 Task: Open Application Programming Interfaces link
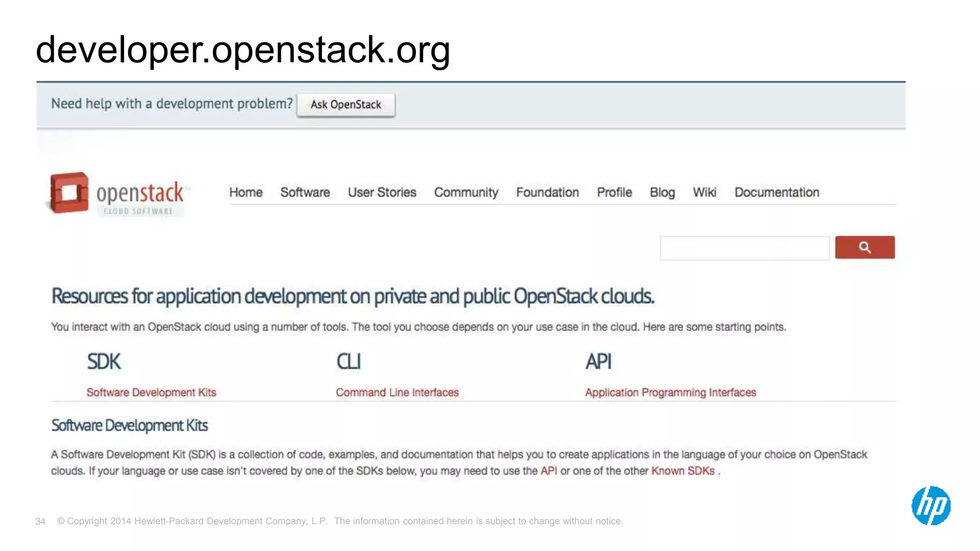pos(670,393)
